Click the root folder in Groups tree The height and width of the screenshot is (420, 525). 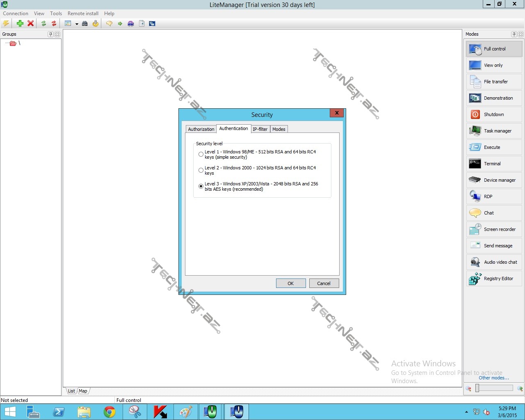pyautogui.click(x=13, y=43)
